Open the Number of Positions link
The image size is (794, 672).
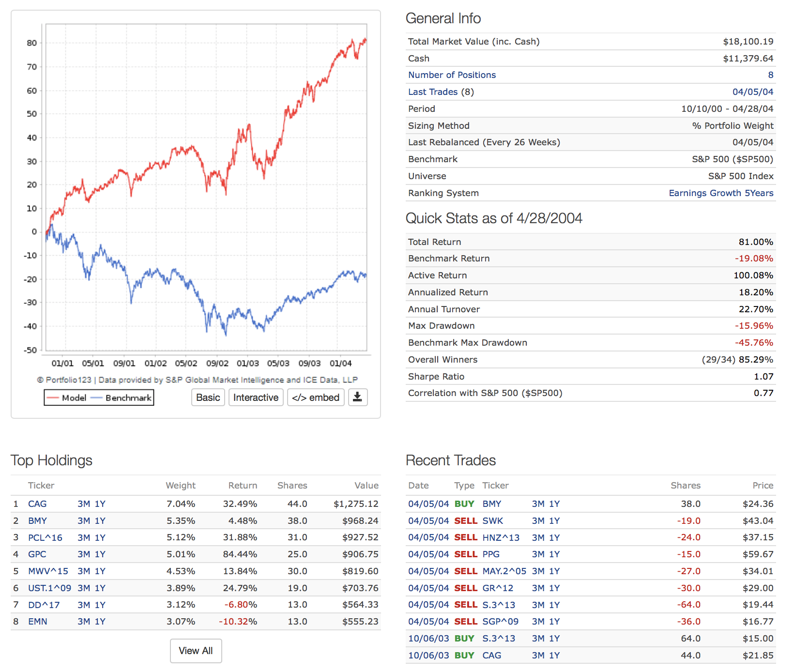[452, 75]
